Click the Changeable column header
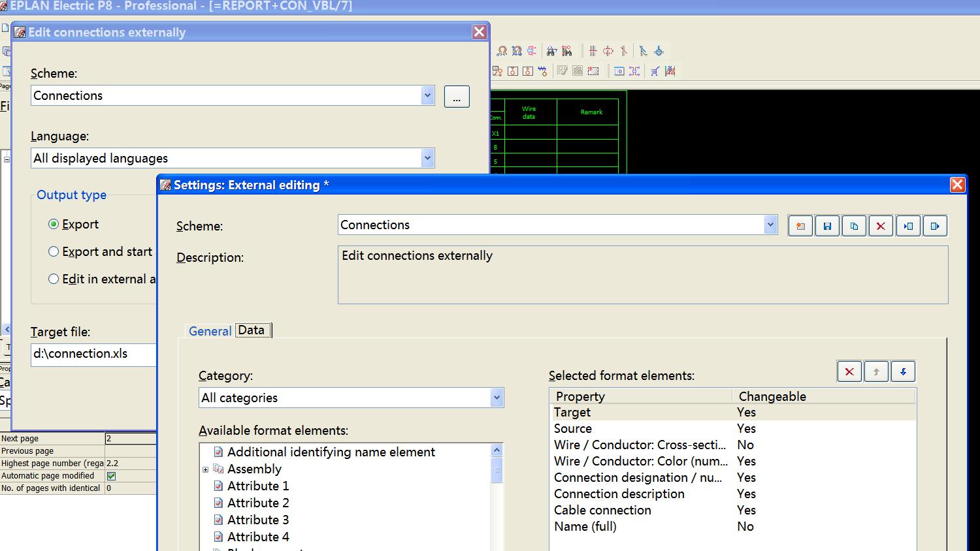This screenshot has width=980, height=551. pyautogui.click(x=823, y=396)
